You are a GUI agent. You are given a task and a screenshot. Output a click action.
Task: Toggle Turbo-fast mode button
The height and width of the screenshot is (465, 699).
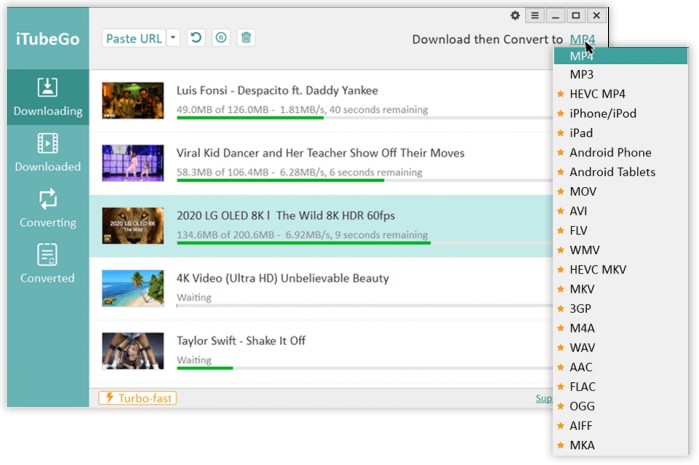pyautogui.click(x=138, y=398)
